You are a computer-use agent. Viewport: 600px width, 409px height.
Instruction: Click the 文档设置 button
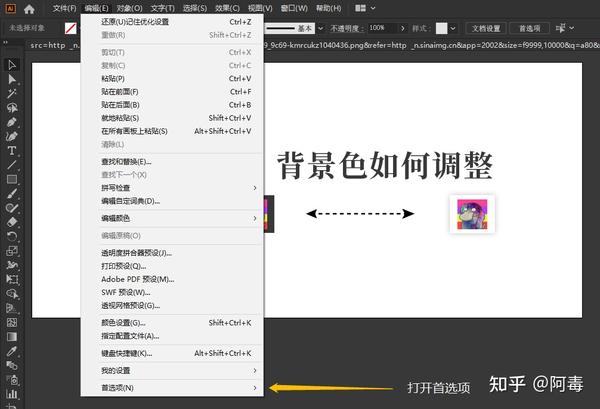click(x=486, y=28)
